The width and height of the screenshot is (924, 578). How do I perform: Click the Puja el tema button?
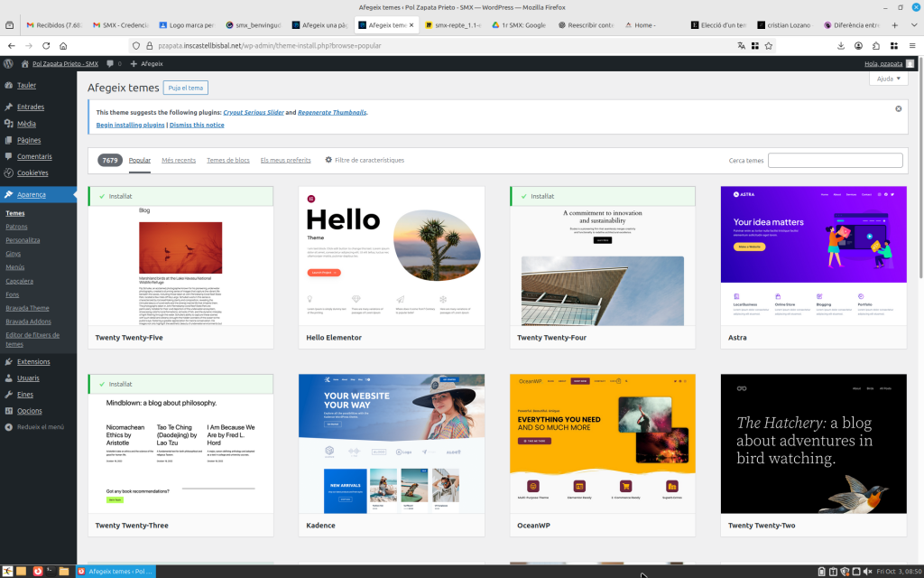[185, 88]
